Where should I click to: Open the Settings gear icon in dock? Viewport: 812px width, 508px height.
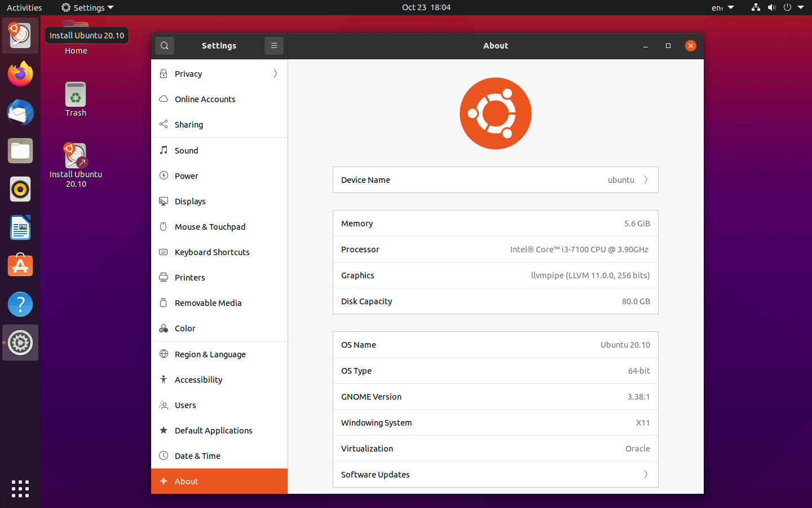coord(20,343)
